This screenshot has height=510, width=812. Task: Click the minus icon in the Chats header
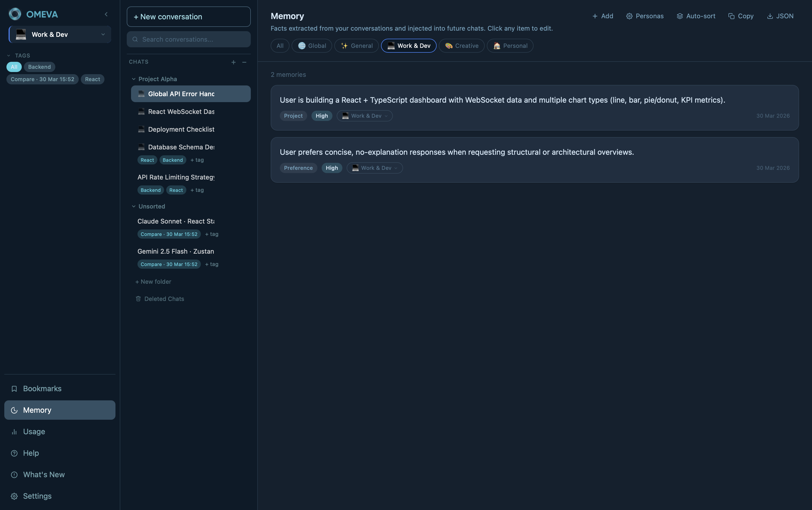pos(244,62)
